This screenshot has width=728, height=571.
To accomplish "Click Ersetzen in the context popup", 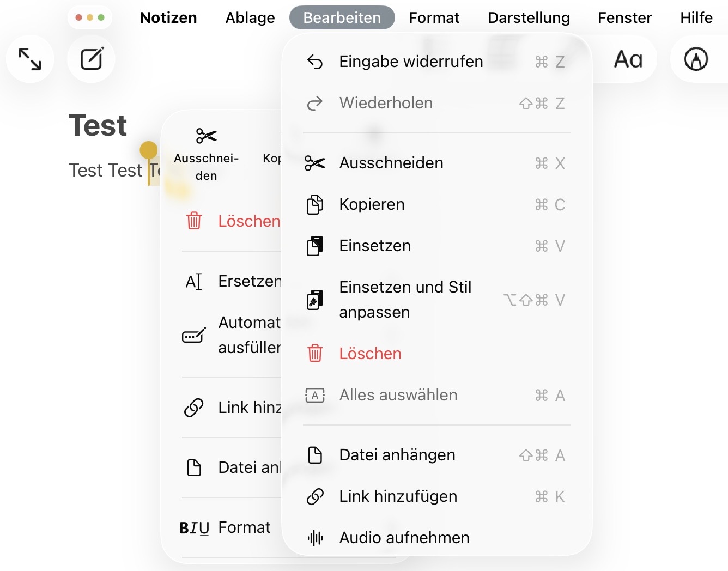I will point(250,281).
